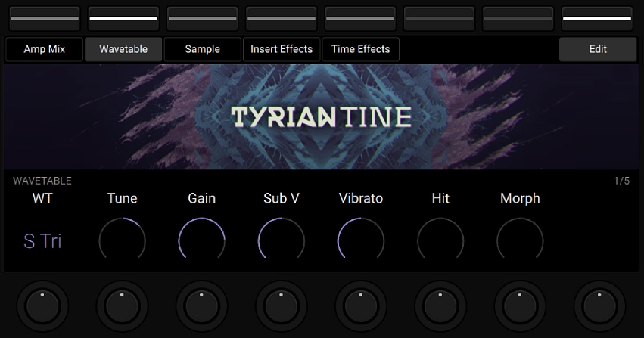The image size is (644, 338).
Task: Click the WAVETABLE section label
Action: (42, 181)
